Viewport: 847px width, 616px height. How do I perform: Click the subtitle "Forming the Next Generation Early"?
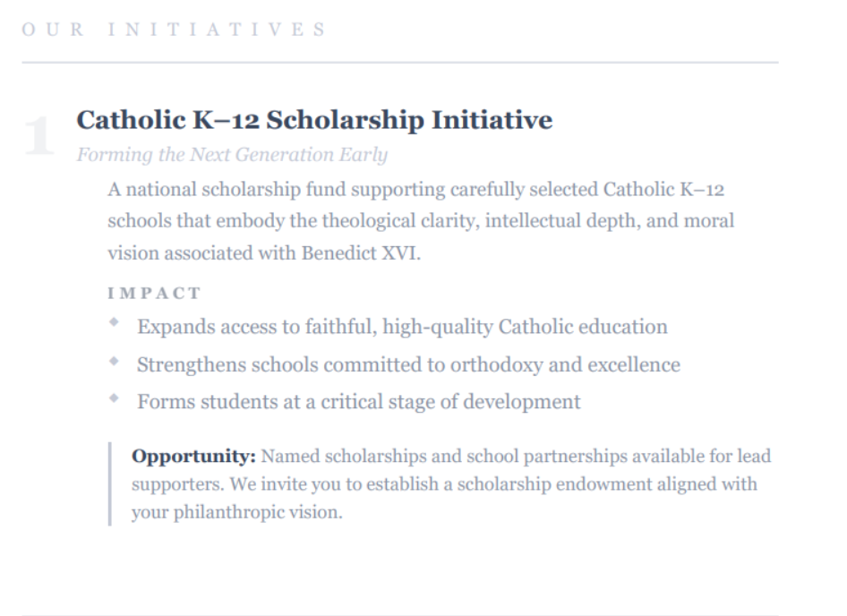(x=232, y=155)
